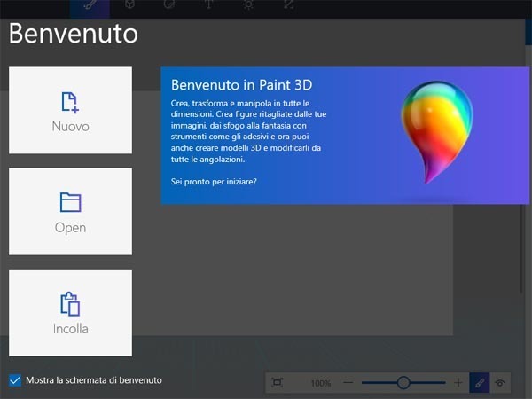Open the Stickers tool in the top bar

pos(169,4)
